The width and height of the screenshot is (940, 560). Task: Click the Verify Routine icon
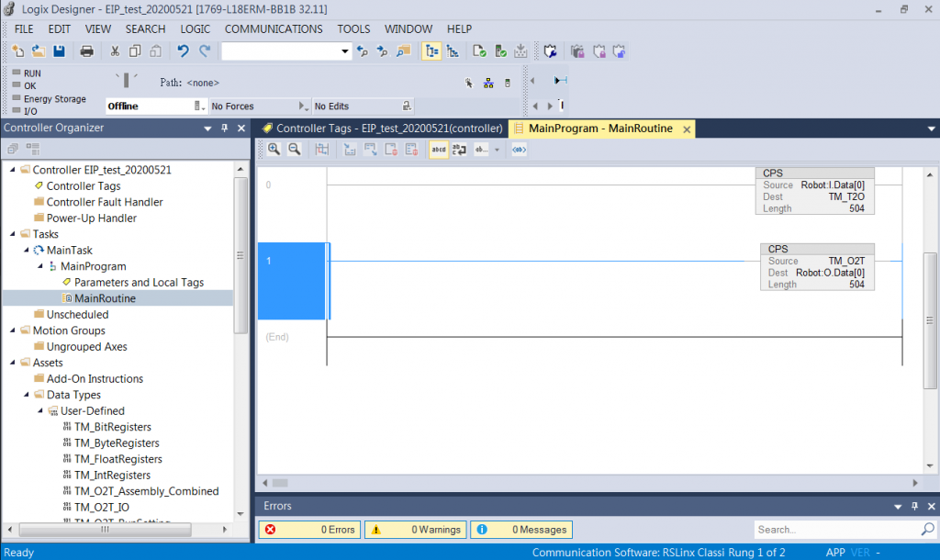(478, 51)
